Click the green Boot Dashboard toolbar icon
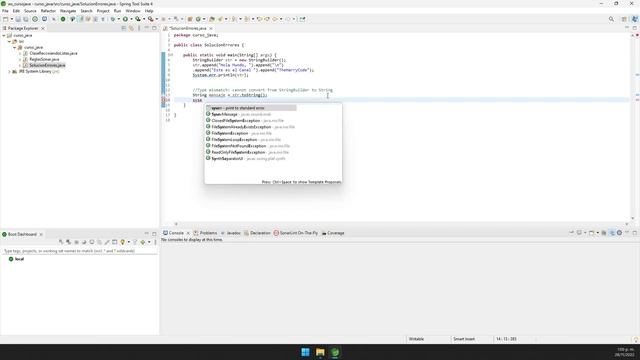This screenshot has width=640, height=360. tap(63, 19)
